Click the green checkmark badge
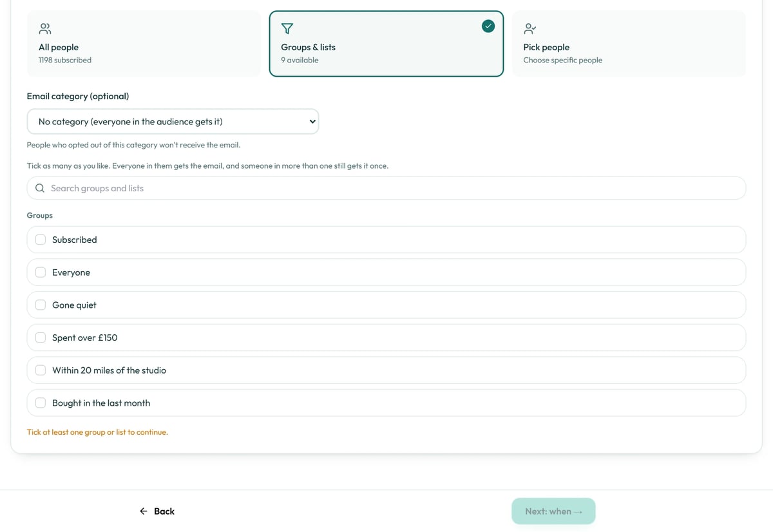The width and height of the screenshot is (773, 532). [488, 26]
